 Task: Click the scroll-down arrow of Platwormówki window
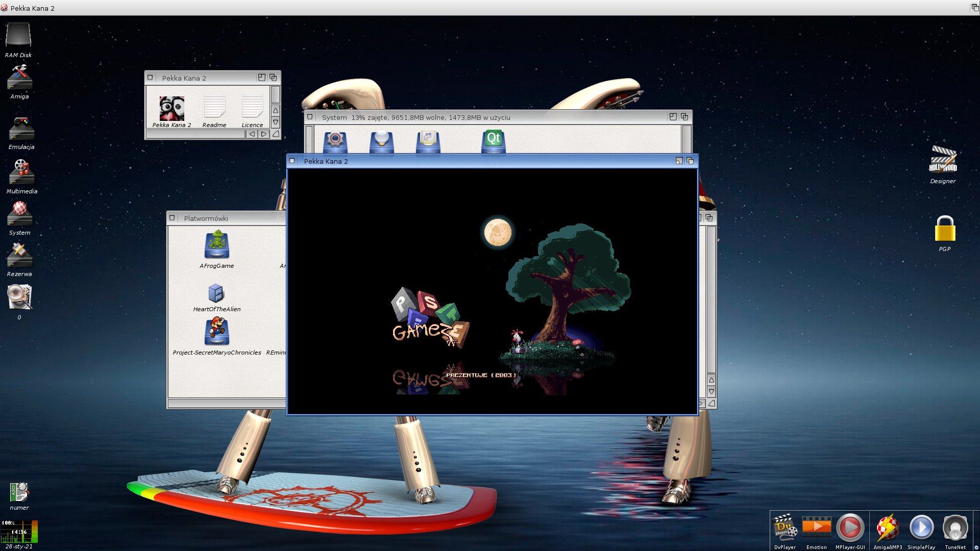point(712,392)
